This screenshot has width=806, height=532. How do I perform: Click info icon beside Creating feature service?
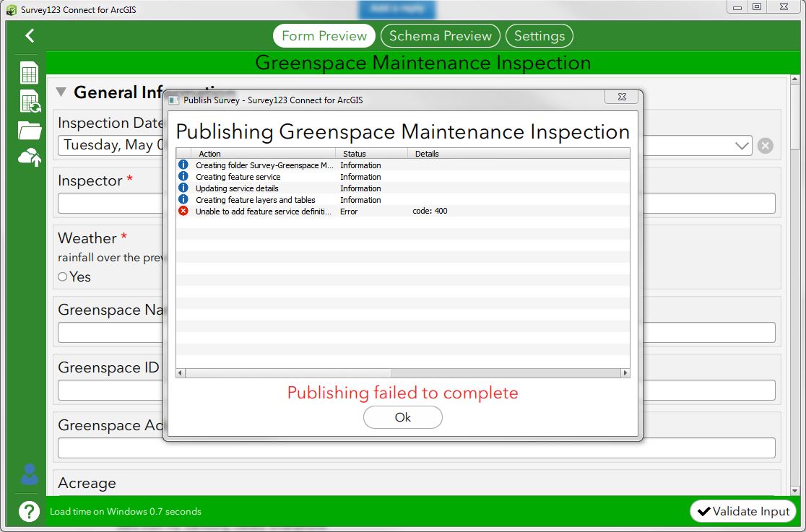(x=183, y=176)
